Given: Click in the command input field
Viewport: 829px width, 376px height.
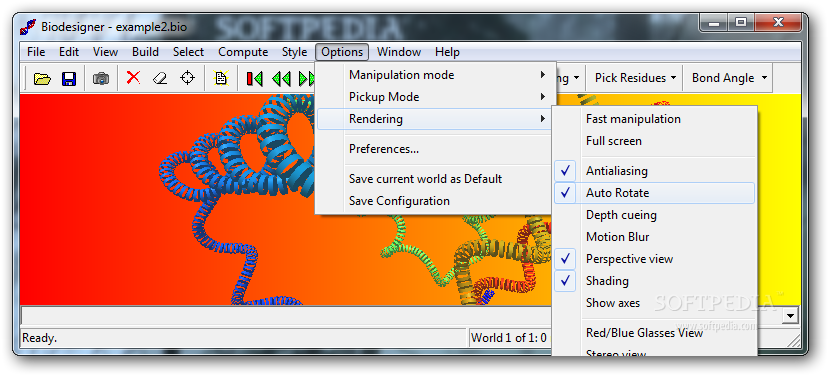Looking at the screenshot, I should pos(285,316).
